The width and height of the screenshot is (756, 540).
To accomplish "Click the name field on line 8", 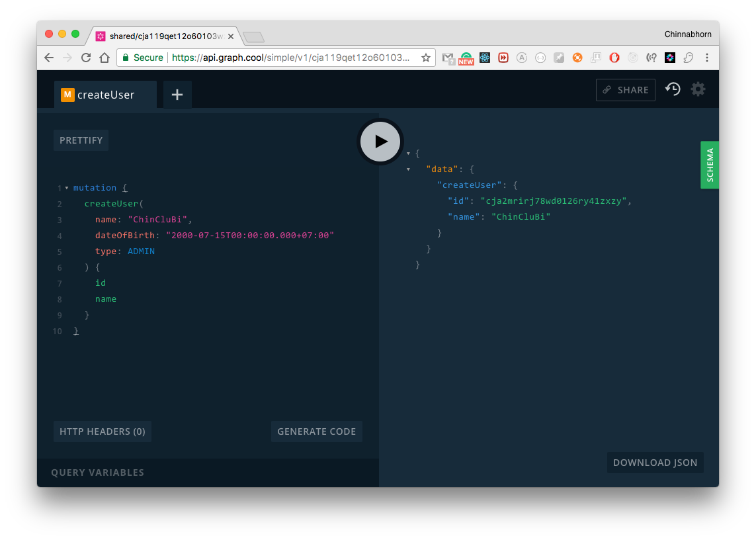I will coord(106,299).
